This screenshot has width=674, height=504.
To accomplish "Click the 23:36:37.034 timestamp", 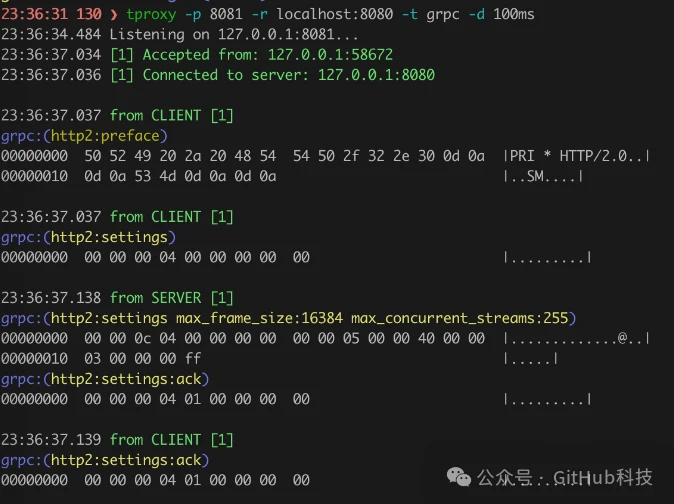I will click(51, 55).
